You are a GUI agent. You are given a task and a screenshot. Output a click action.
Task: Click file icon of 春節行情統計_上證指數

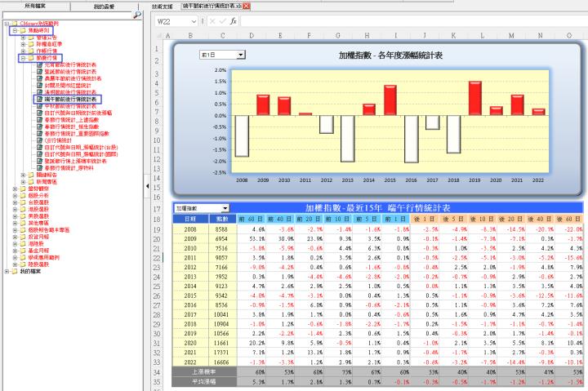39,120
